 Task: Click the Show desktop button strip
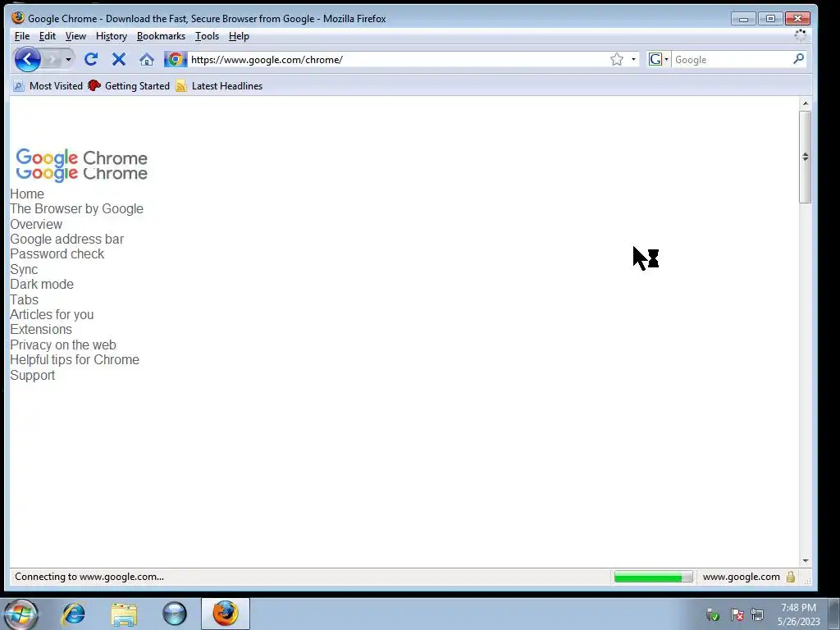[x=834, y=614]
